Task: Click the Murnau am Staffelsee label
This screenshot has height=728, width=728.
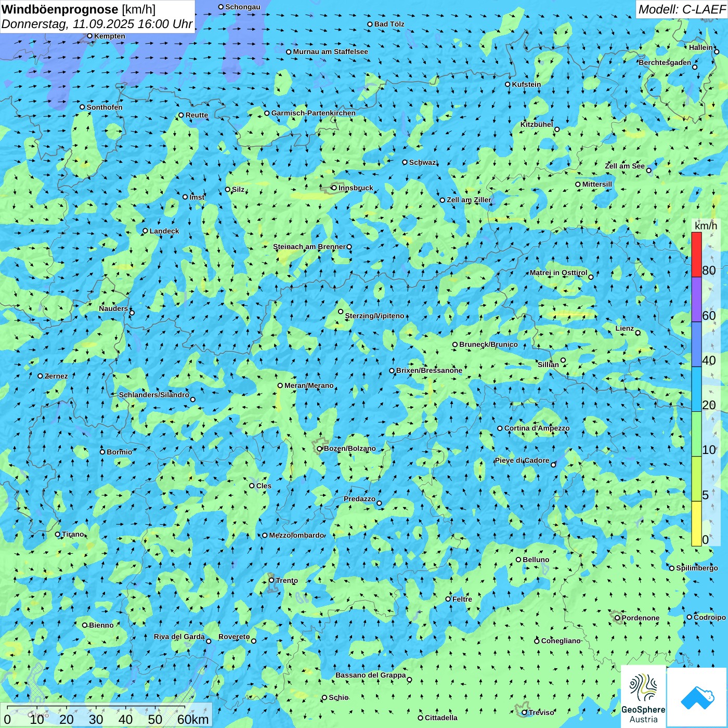Action: tap(330, 51)
